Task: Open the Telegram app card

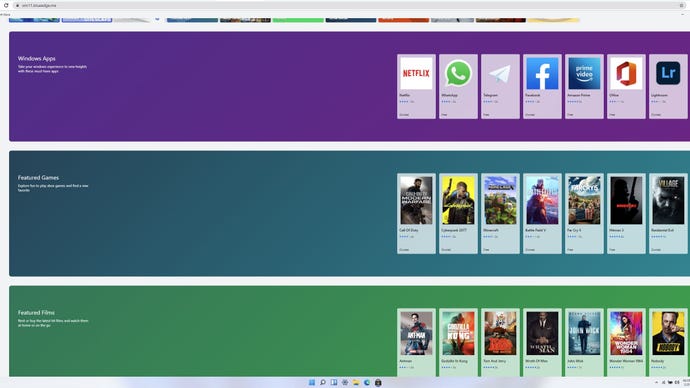Action: 500,86
